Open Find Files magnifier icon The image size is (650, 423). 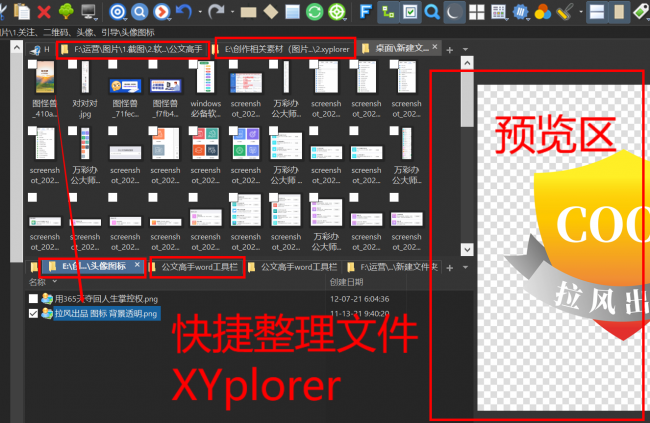(x=432, y=12)
